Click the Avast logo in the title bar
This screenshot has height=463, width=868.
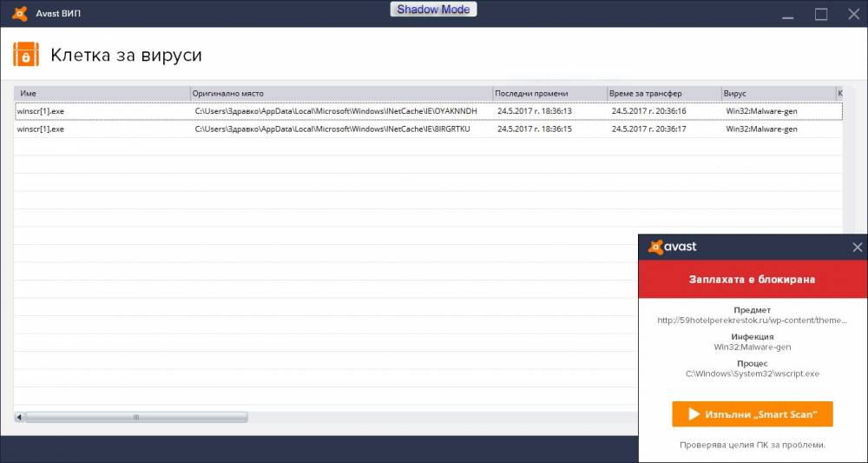pyautogui.click(x=19, y=13)
